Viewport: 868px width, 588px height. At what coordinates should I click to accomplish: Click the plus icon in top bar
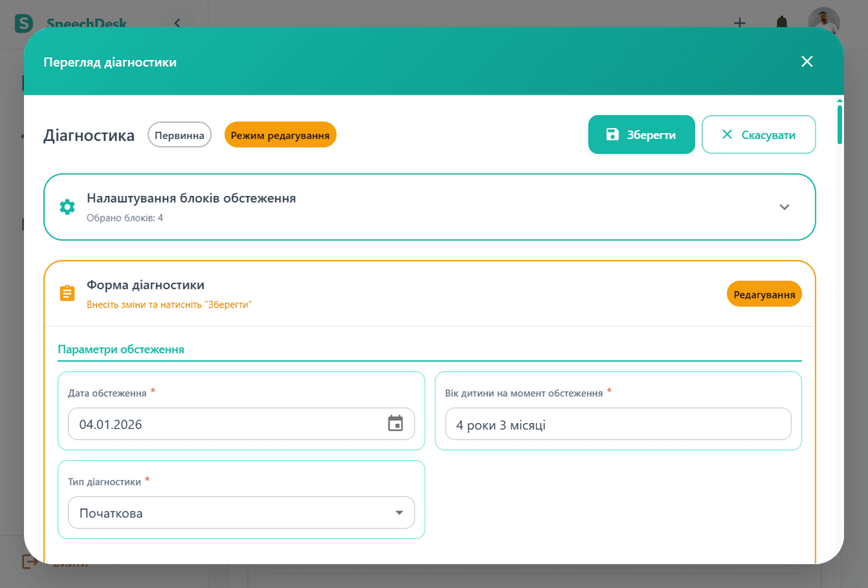tap(739, 22)
